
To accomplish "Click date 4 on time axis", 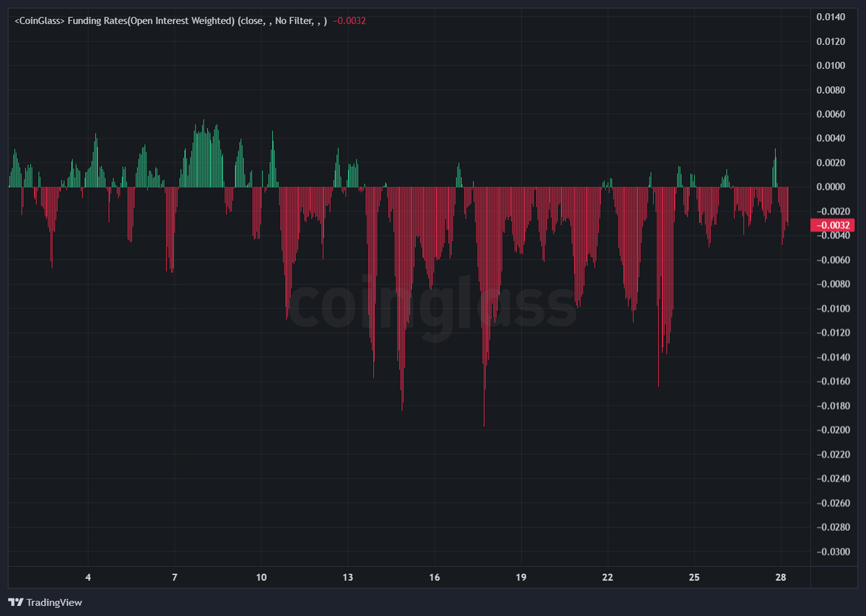I will click(88, 578).
